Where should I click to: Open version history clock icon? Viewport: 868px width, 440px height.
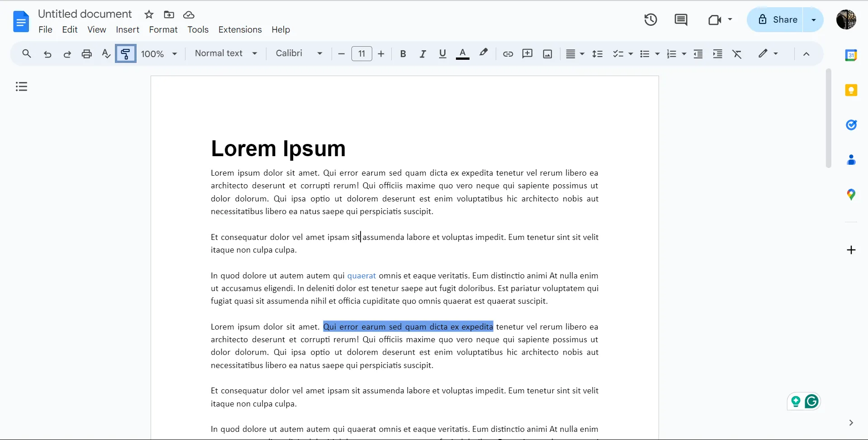tap(650, 19)
